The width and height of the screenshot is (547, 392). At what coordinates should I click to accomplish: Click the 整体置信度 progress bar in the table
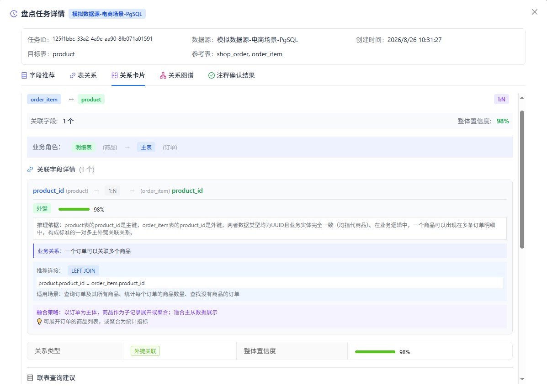pos(375,352)
